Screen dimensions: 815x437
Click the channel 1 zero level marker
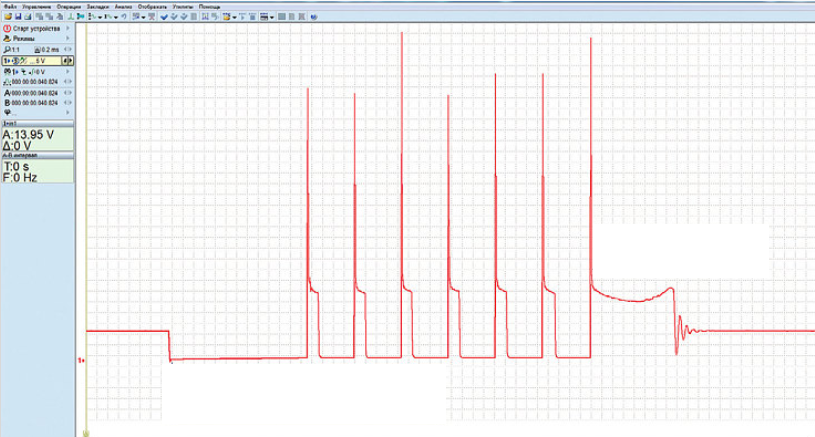coord(81,360)
